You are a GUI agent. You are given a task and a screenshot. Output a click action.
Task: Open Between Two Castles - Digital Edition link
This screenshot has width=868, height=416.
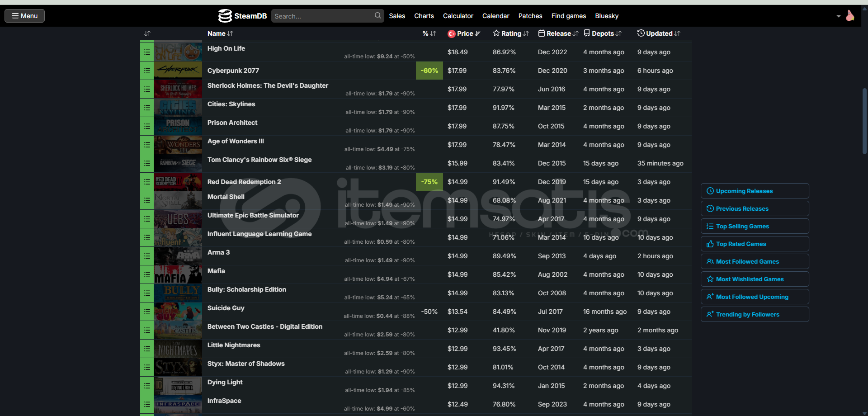tap(265, 326)
